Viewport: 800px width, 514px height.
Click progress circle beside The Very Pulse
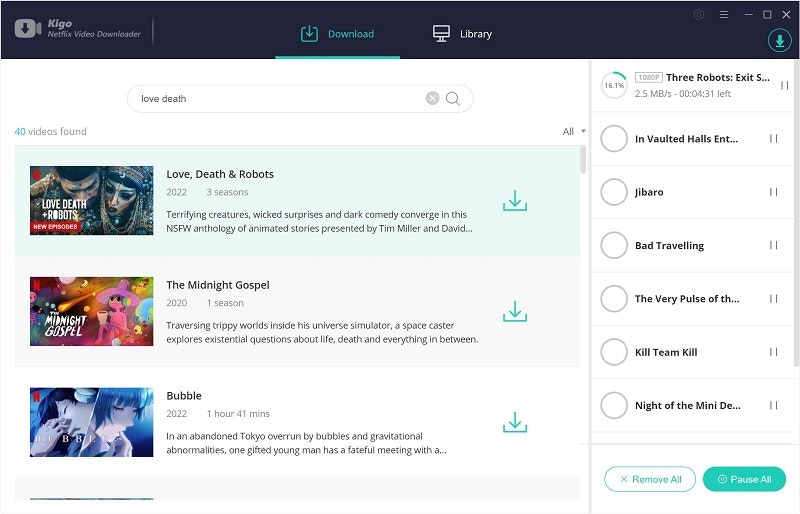coord(614,299)
